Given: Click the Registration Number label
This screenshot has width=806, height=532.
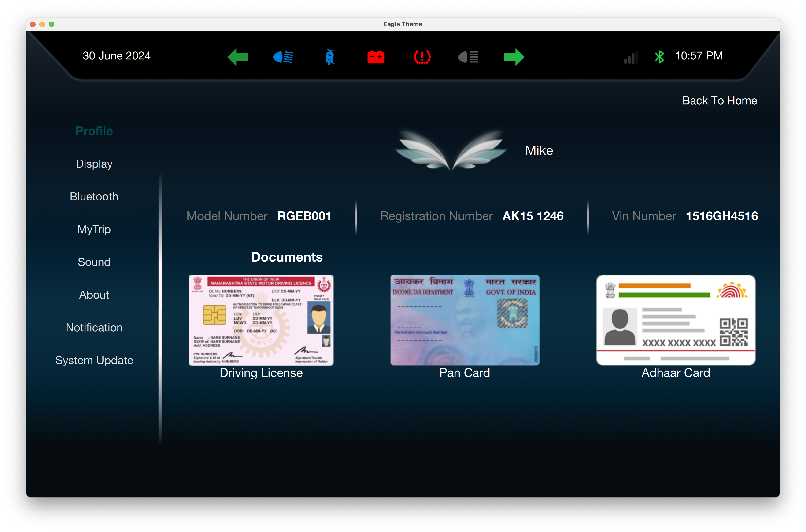Looking at the screenshot, I should 436,216.
